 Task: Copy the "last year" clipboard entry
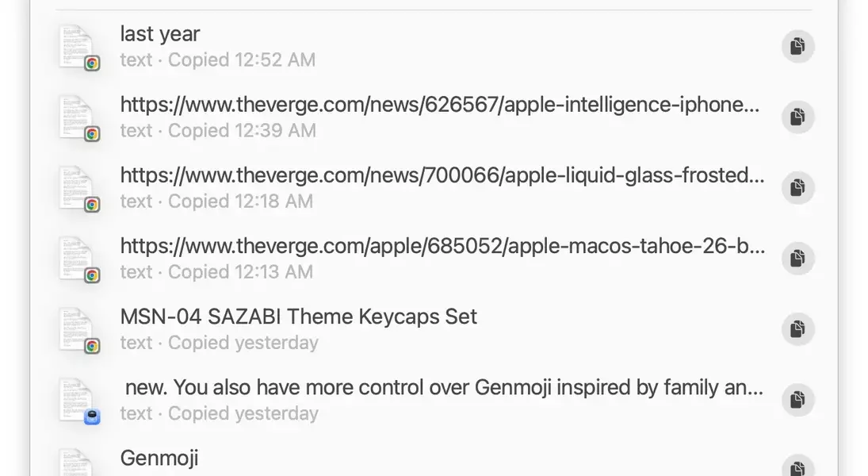tap(797, 47)
